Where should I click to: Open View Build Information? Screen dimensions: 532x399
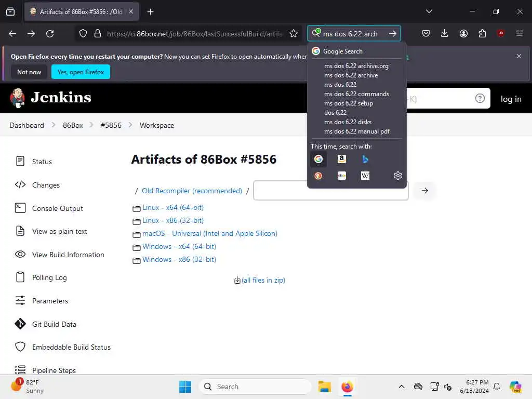point(60,255)
